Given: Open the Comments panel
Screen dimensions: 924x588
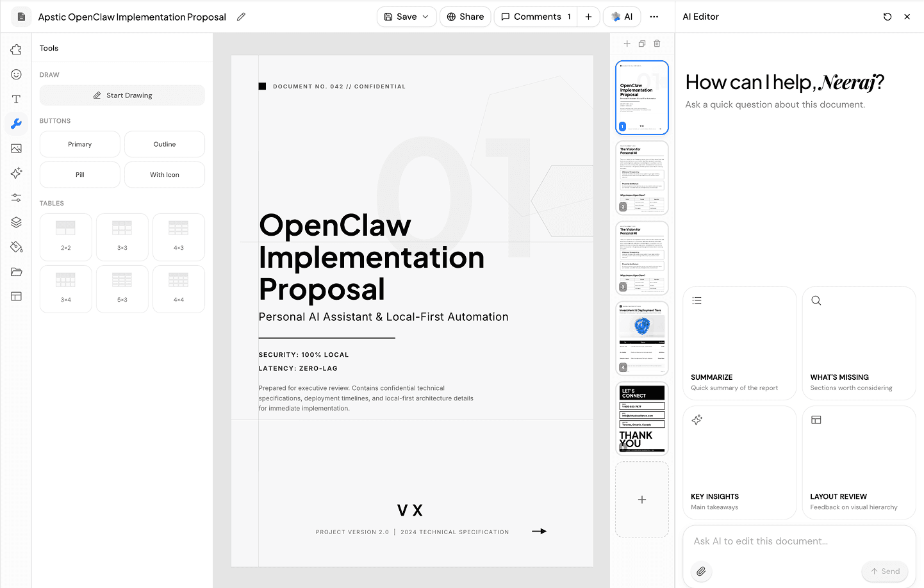Looking at the screenshot, I should [535, 17].
